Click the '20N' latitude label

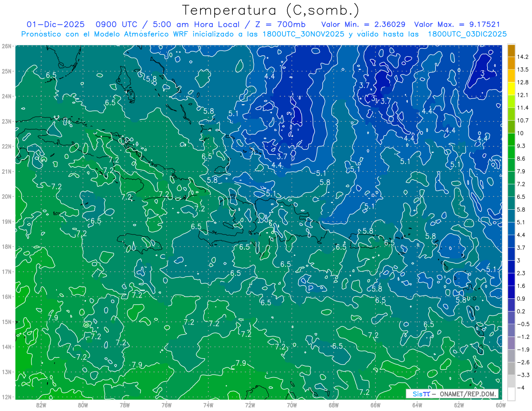point(6,196)
